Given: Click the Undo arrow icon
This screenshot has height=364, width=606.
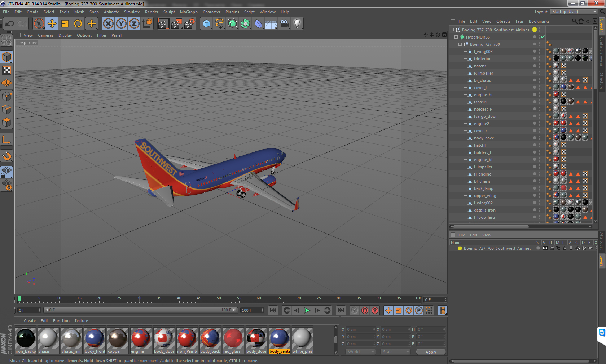Looking at the screenshot, I should click(x=9, y=24).
